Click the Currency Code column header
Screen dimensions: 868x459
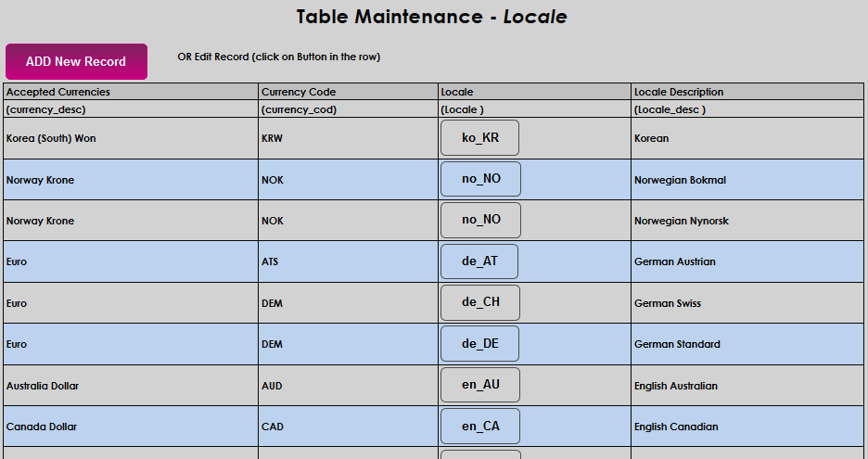pyautogui.click(x=299, y=92)
